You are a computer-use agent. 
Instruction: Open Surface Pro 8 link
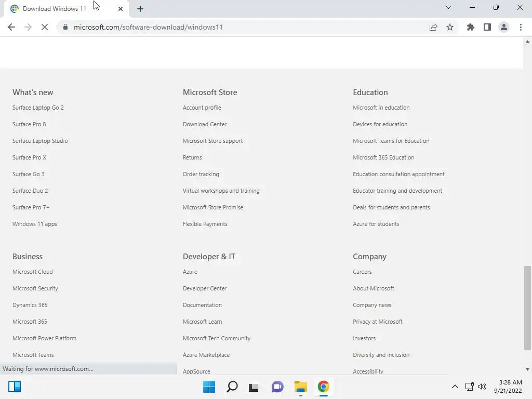(x=29, y=124)
